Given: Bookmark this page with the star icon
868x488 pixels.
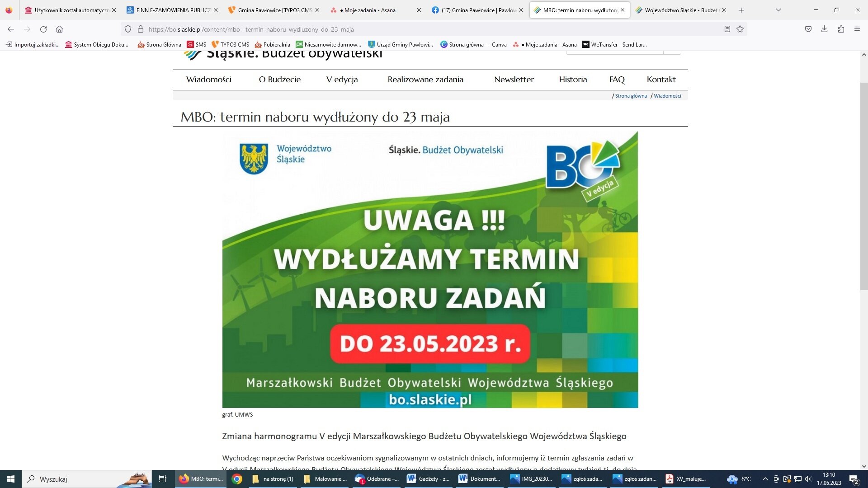Looking at the screenshot, I should click(740, 29).
